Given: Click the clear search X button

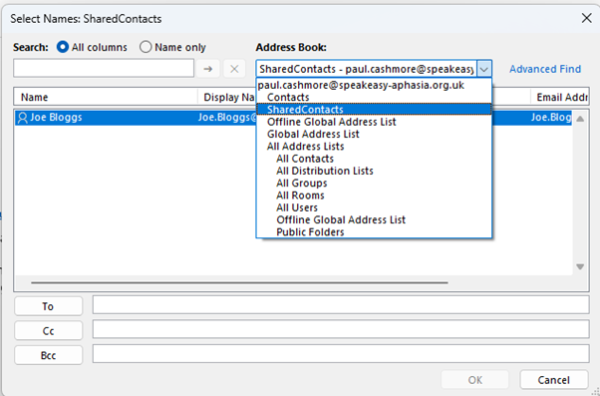Looking at the screenshot, I should coord(234,69).
